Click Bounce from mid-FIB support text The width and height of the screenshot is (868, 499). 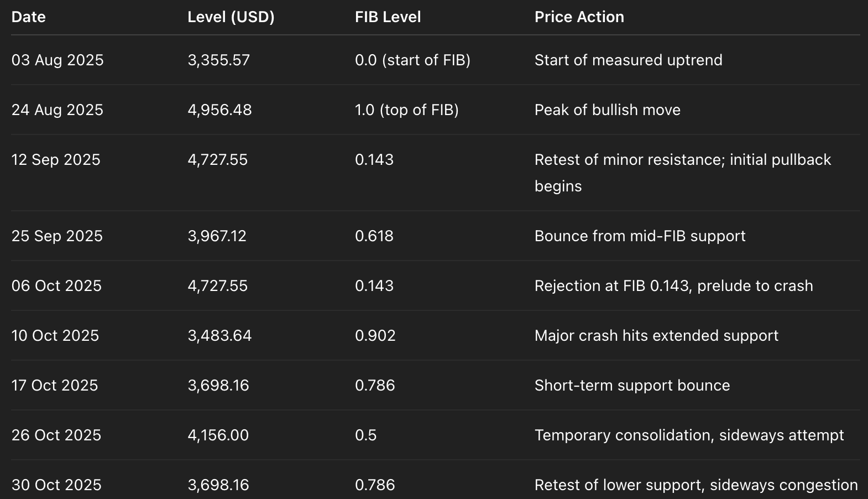coord(640,236)
